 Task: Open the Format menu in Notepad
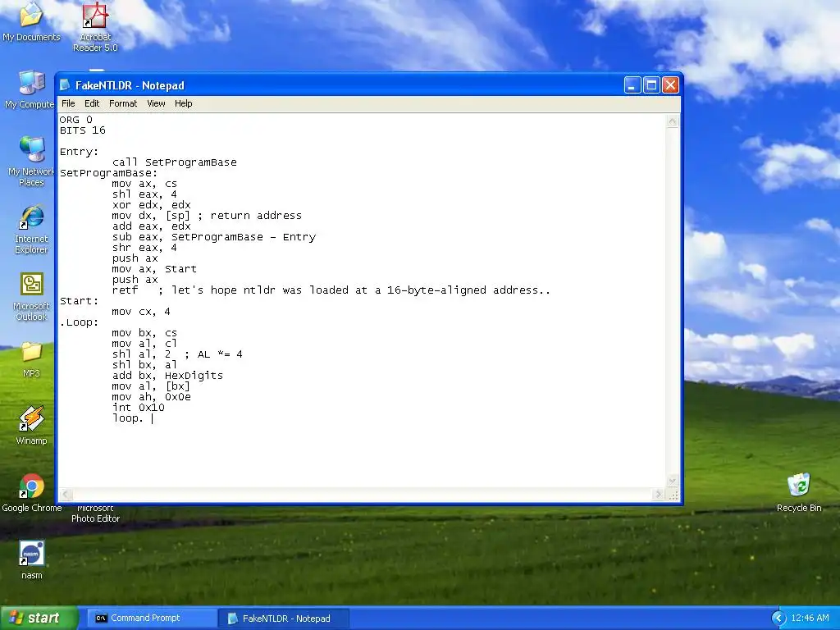pos(123,103)
